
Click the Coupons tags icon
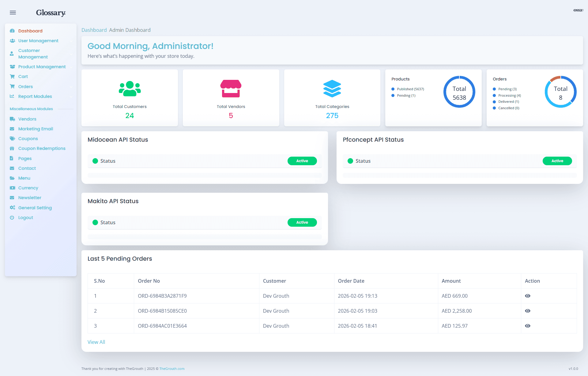[x=12, y=139]
